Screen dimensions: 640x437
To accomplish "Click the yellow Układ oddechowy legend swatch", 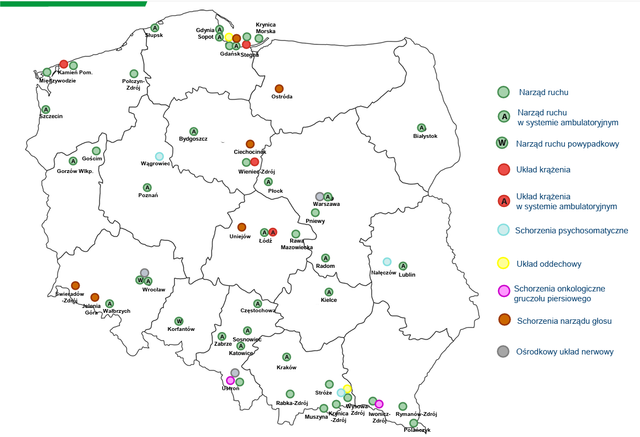I will [x=503, y=263].
